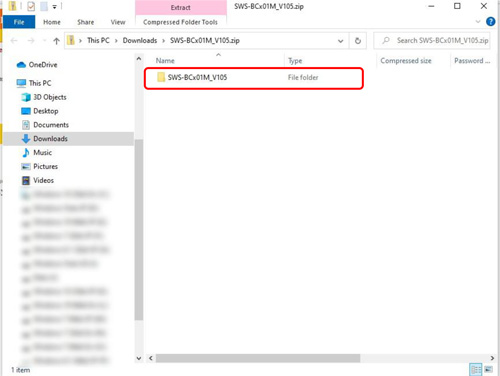Go up one folder level arrow

point(56,41)
